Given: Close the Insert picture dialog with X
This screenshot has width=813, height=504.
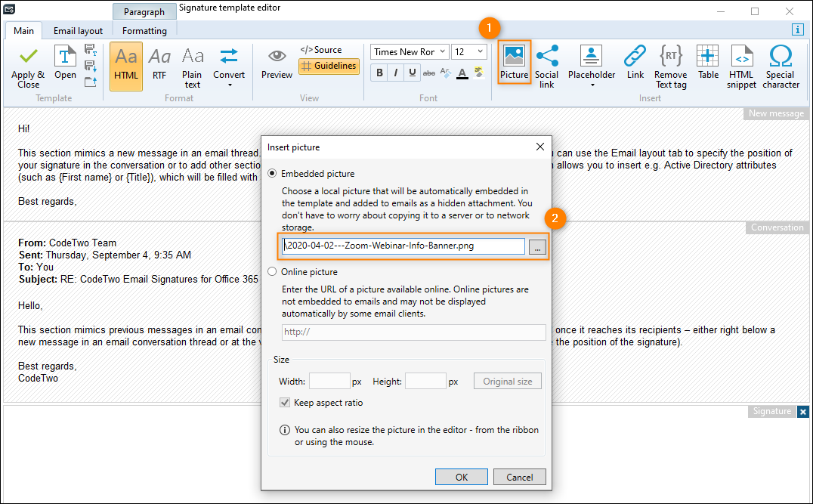Looking at the screenshot, I should pos(539,147).
